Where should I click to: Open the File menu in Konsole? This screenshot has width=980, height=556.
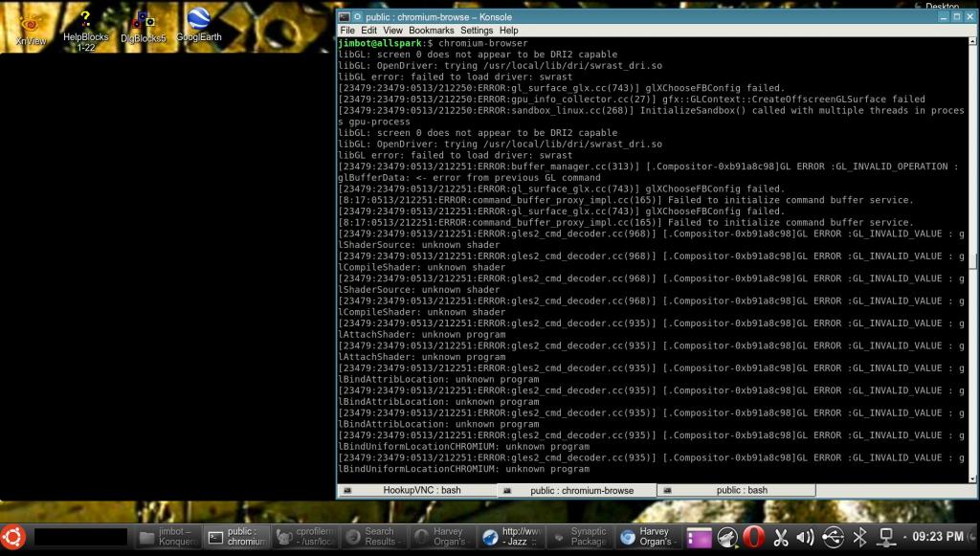347,31
